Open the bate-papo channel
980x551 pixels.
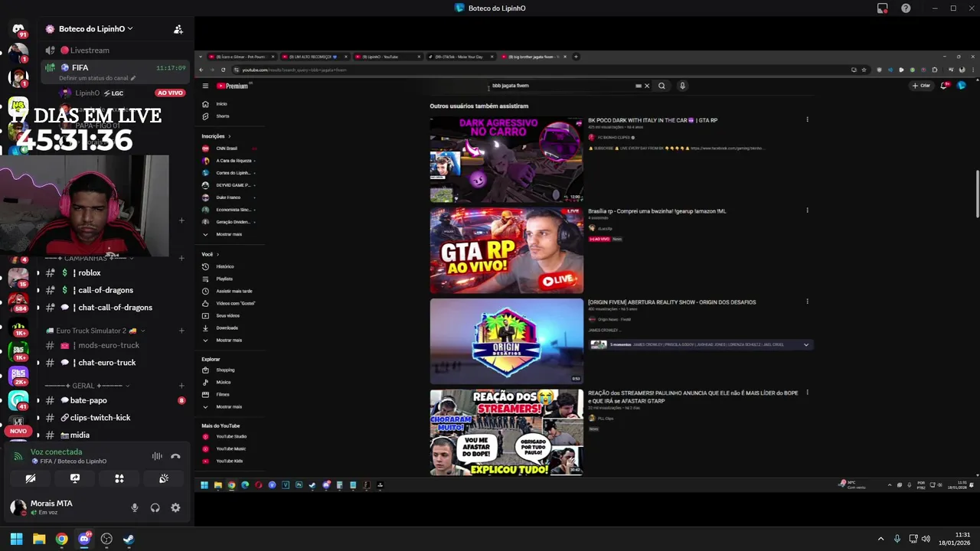click(115, 401)
